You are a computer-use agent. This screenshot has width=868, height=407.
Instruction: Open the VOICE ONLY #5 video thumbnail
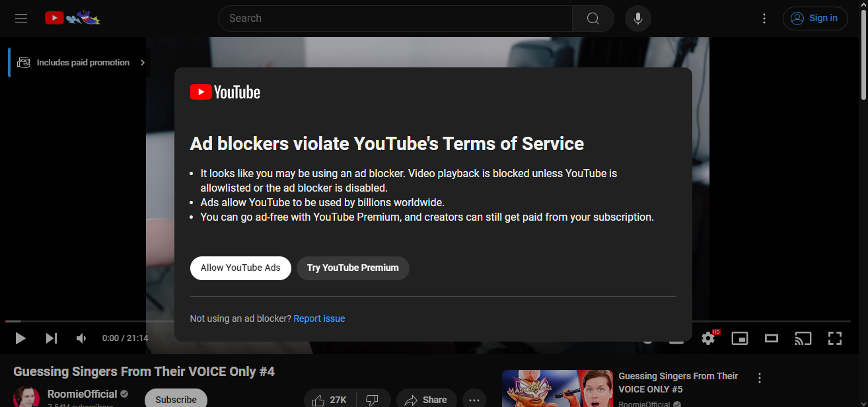click(x=558, y=388)
